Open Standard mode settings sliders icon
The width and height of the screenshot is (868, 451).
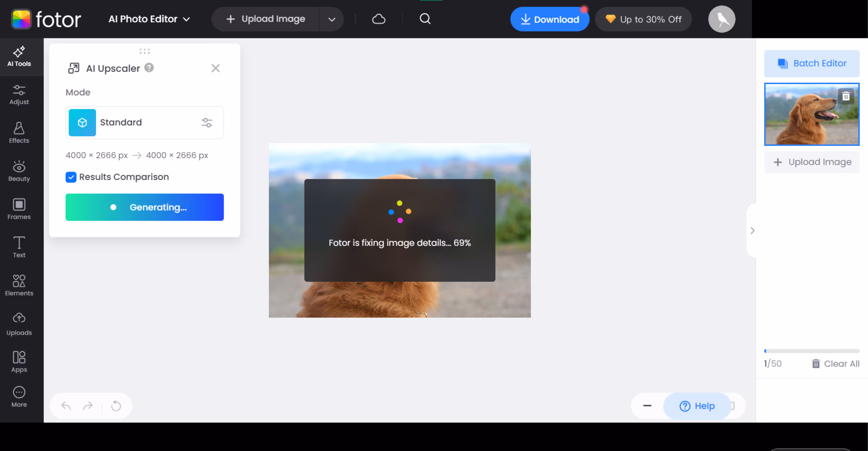click(207, 123)
